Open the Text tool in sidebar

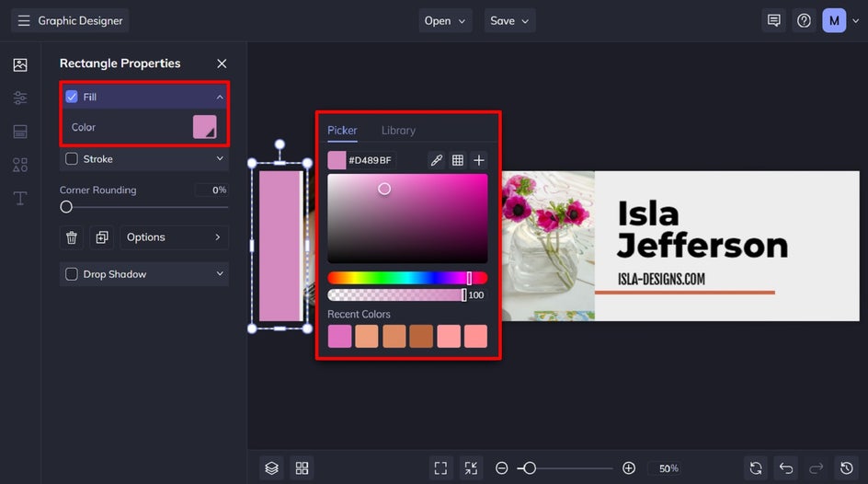tap(20, 198)
